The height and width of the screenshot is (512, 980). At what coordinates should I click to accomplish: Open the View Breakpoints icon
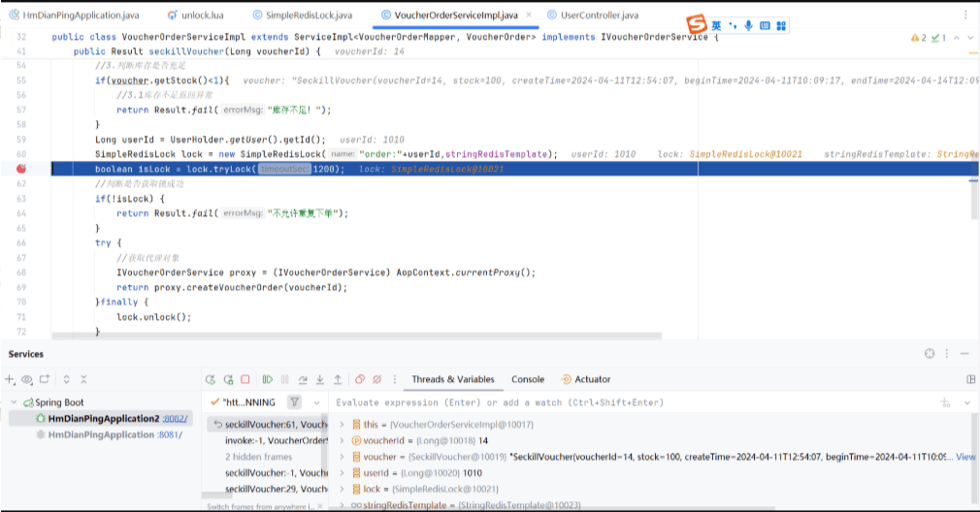coord(360,379)
